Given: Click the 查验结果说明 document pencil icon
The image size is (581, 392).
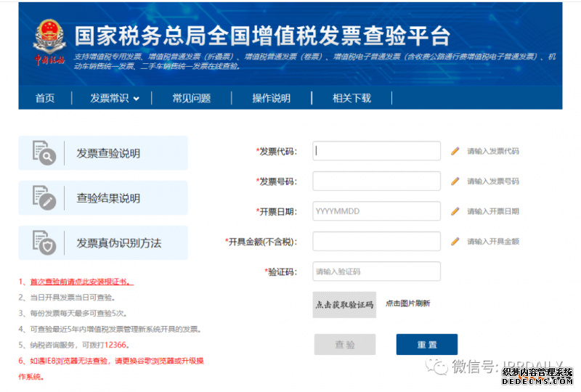Looking at the screenshot, I should point(44,197).
